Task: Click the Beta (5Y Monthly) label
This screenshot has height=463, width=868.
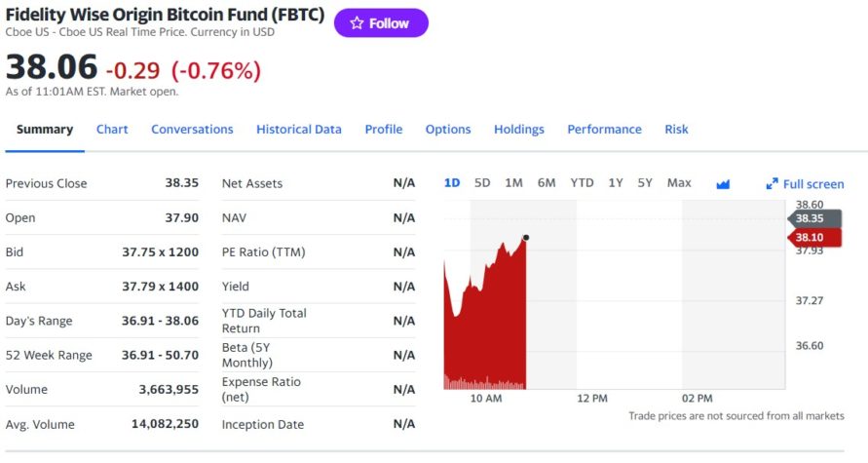Action: point(247,355)
